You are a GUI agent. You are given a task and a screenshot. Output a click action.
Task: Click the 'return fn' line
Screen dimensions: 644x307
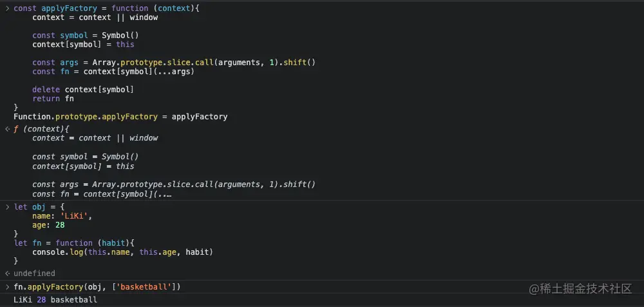(53, 99)
